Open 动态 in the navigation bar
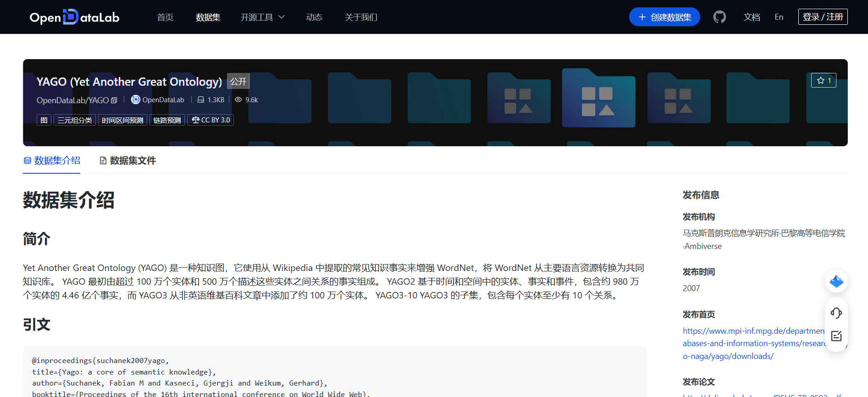Viewport: 868px width, 397px height. 314,17
